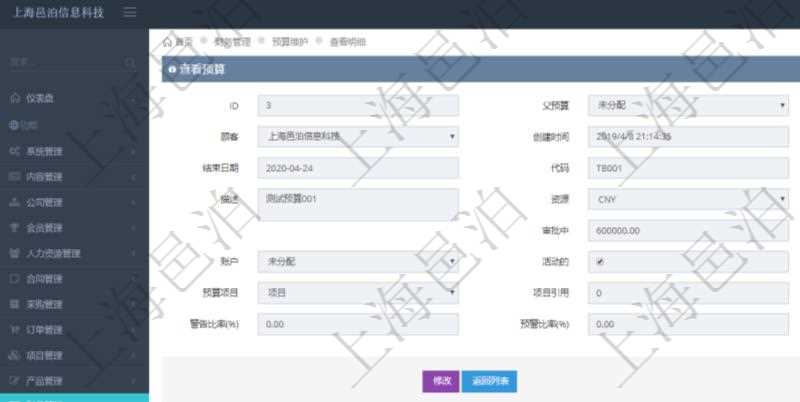Image resolution: width=800 pixels, height=402 pixels.
Task: Click the 人力资源管理 icon in sidebar
Action: (14, 253)
